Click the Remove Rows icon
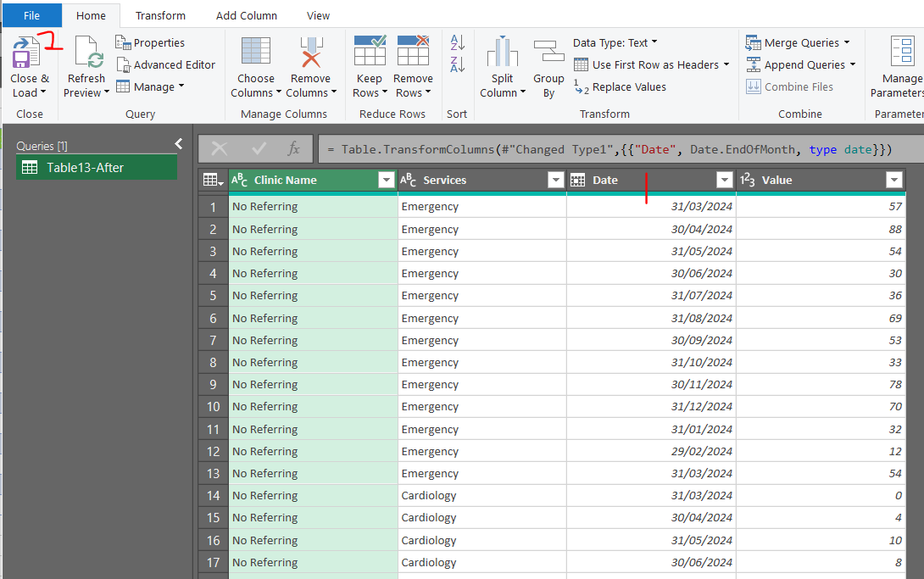 (x=413, y=51)
